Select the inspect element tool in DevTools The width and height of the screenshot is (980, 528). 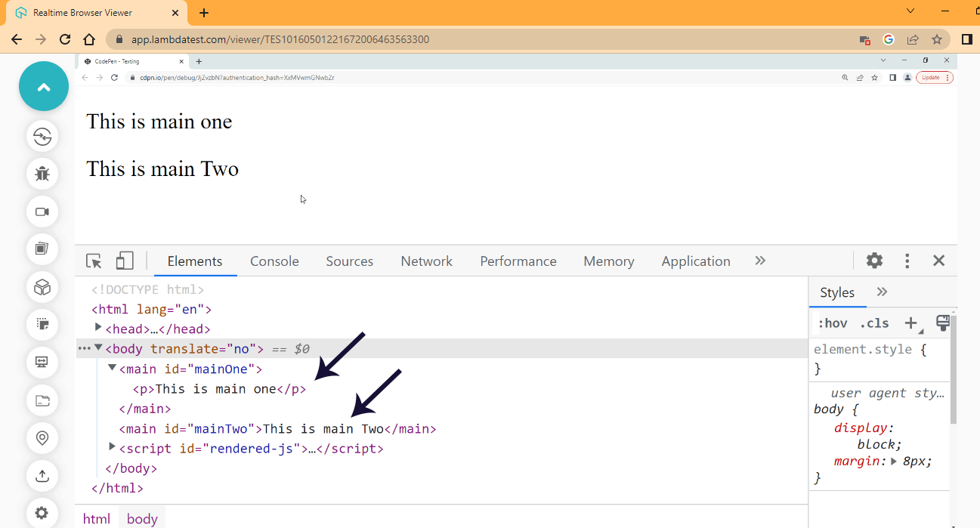click(x=93, y=260)
